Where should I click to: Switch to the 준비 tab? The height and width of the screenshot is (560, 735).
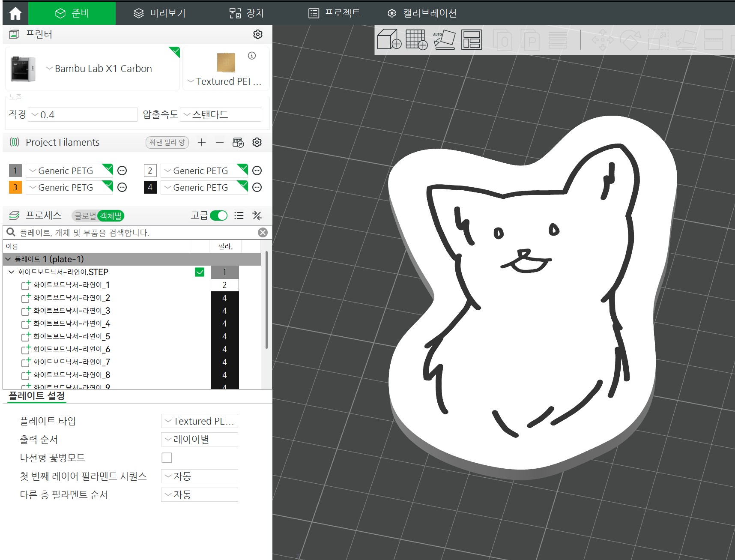72,13
